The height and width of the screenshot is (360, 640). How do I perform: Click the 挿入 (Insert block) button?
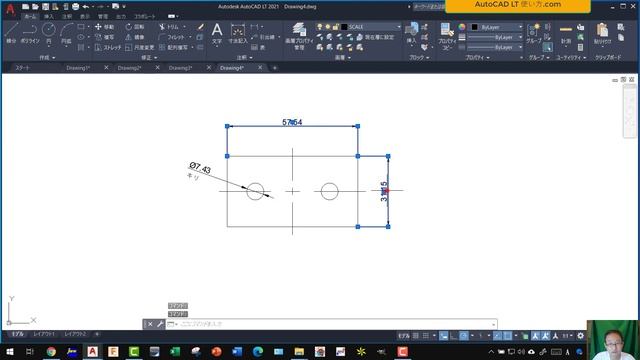[411, 33]
